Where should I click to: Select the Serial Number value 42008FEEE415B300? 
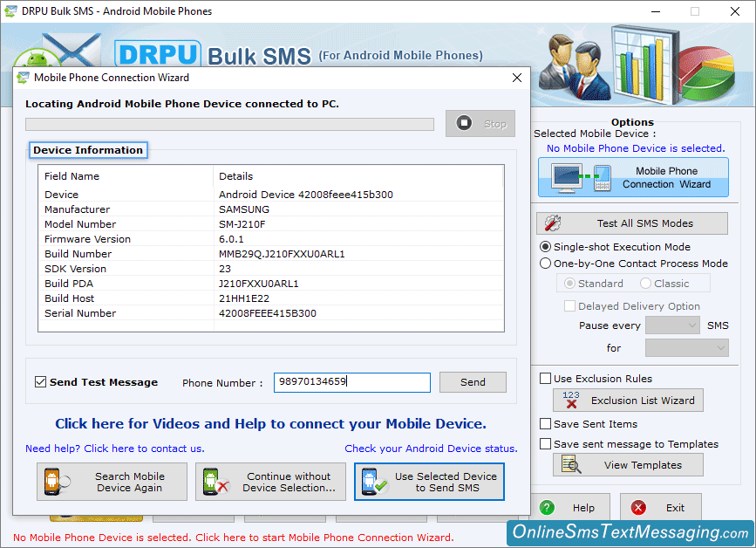pyautogui.click(x=268, y=313)
